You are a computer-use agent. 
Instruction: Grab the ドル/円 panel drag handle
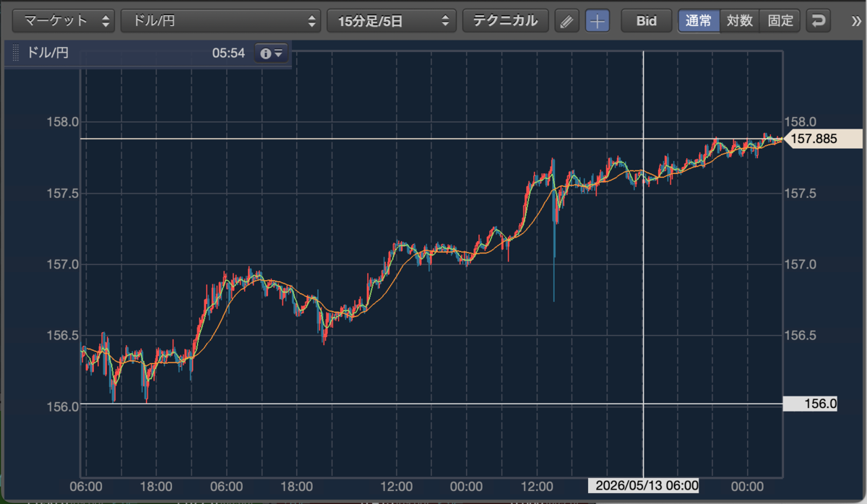[x=16, y=53]
